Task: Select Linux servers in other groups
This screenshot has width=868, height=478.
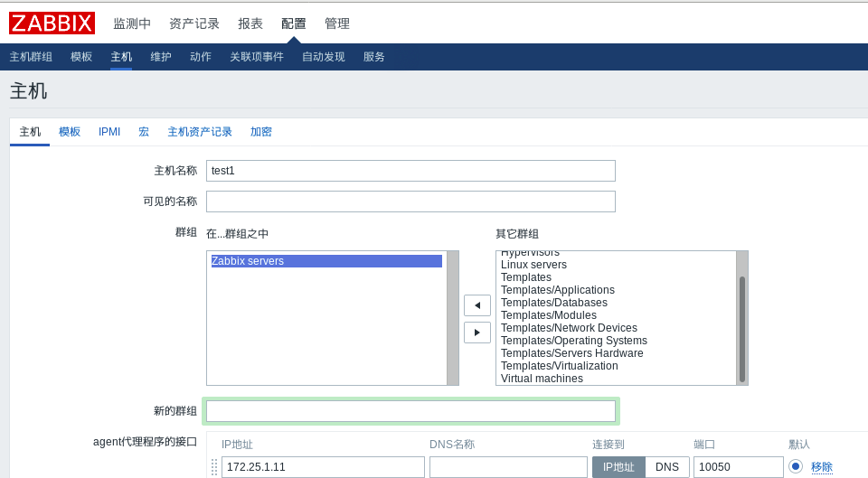Action: coord(533,265)
